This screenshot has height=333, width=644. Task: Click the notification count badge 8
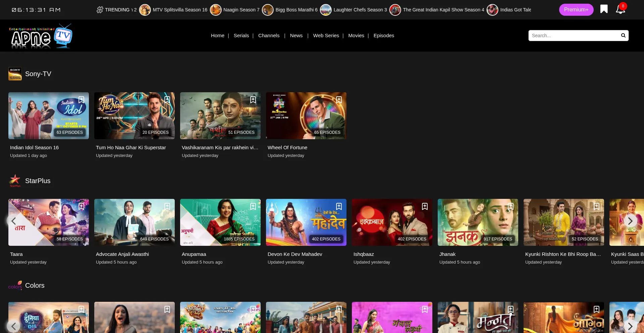tap(623, 6)
